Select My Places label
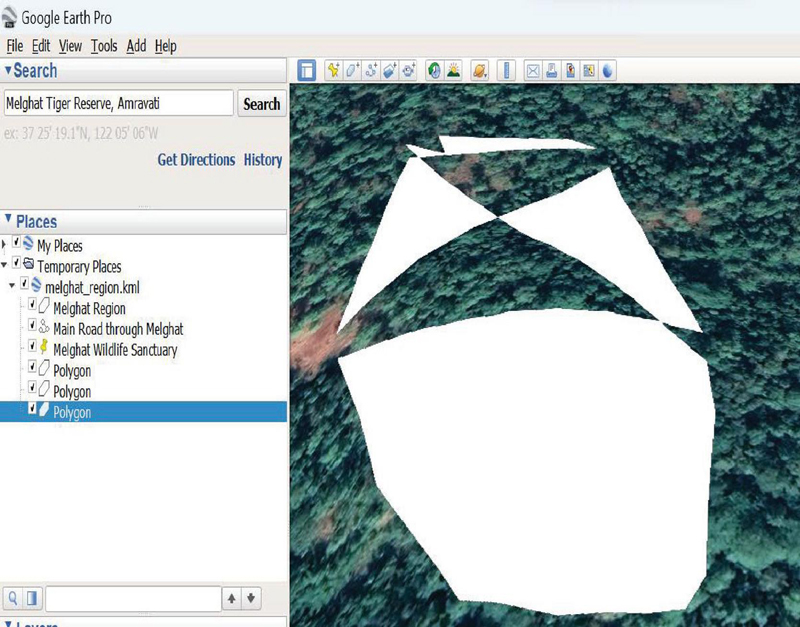Viewport: 800px width, 627px height. (x=60, y=246)
